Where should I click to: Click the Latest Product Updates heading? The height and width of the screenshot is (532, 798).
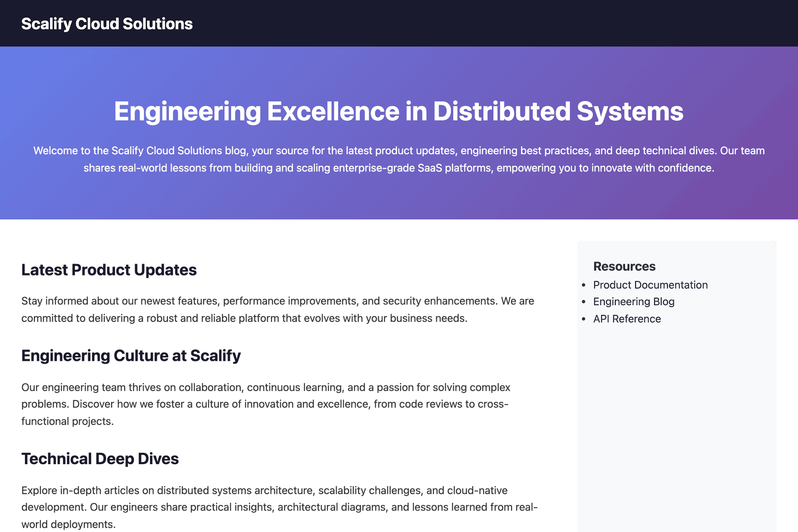pos(109,270)
